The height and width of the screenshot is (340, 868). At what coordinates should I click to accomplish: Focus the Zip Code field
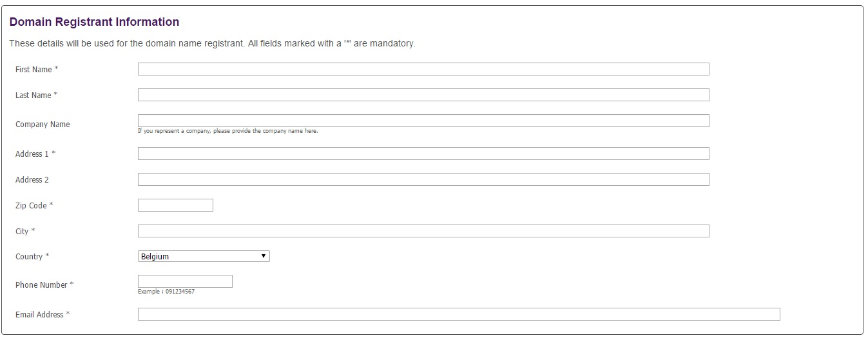(175, 205)
